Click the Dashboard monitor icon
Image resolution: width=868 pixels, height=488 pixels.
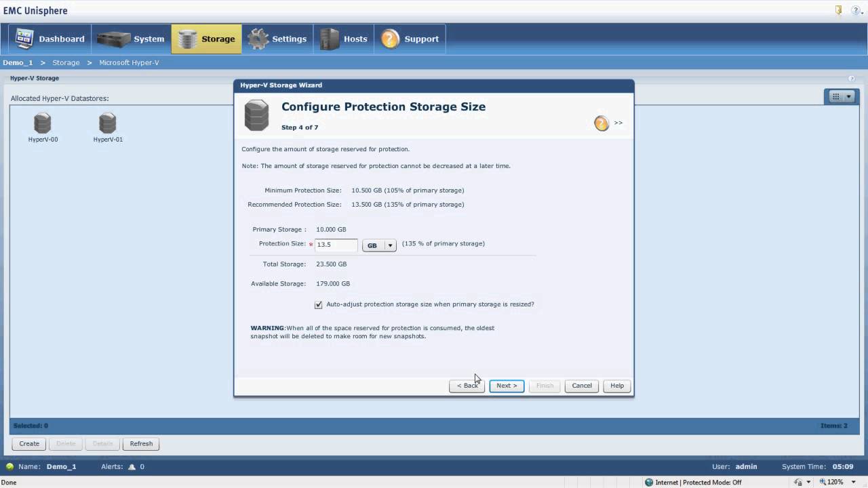(24, 39)
